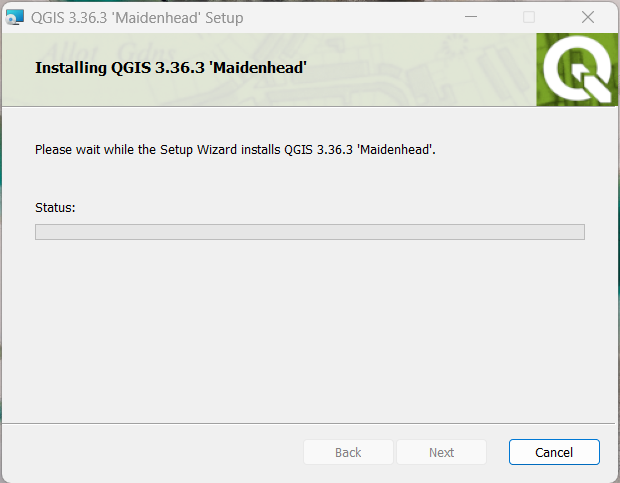Click the horizontal separator line above the buttons
The height and width of the screenshot is (483, 620).
tap(308, 423)
